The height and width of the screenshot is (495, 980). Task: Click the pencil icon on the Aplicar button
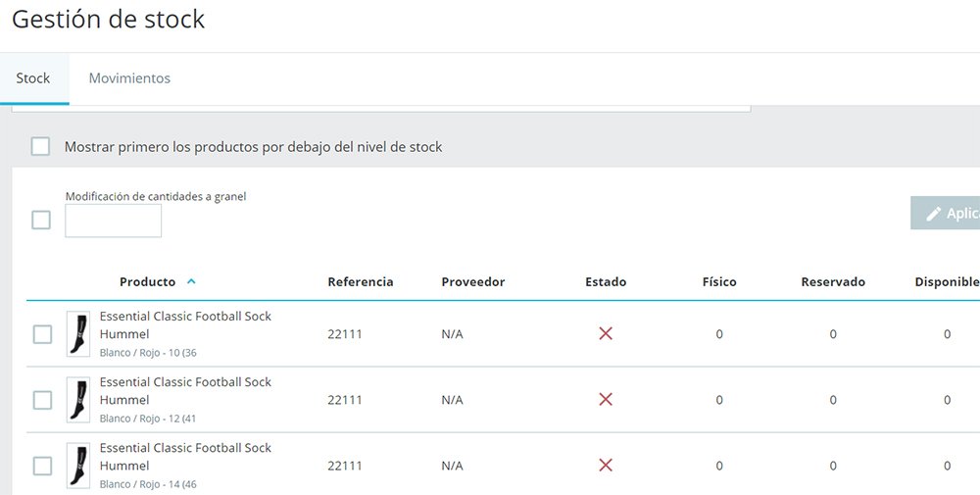click(934, 214)
